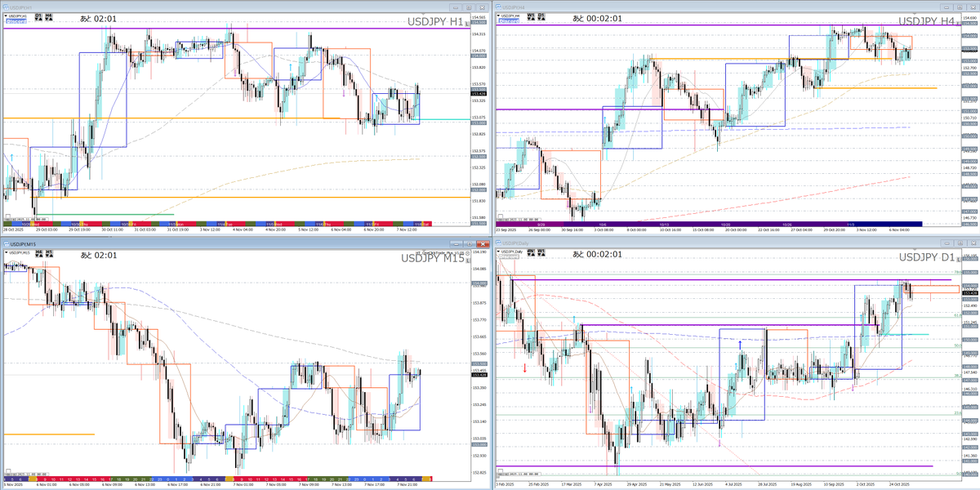Click the 28 Oct 2025 date on H1 time axis
The image size is (980, 490).
click(13, 229)
